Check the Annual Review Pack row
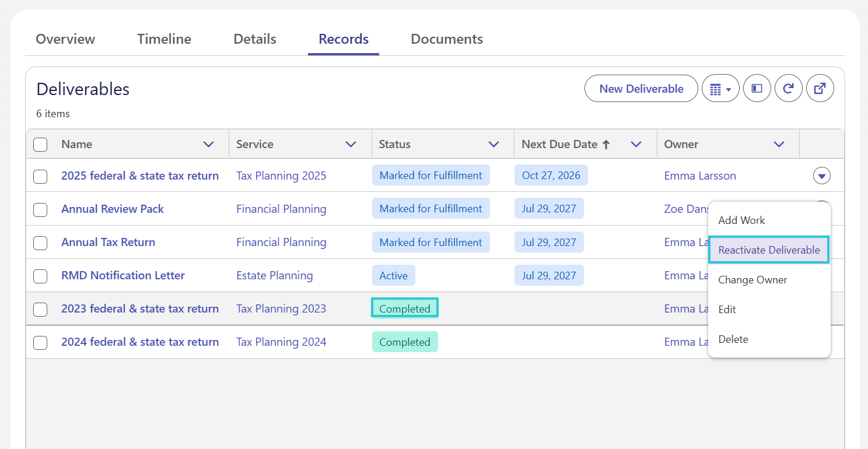 [x=40, y=209]
